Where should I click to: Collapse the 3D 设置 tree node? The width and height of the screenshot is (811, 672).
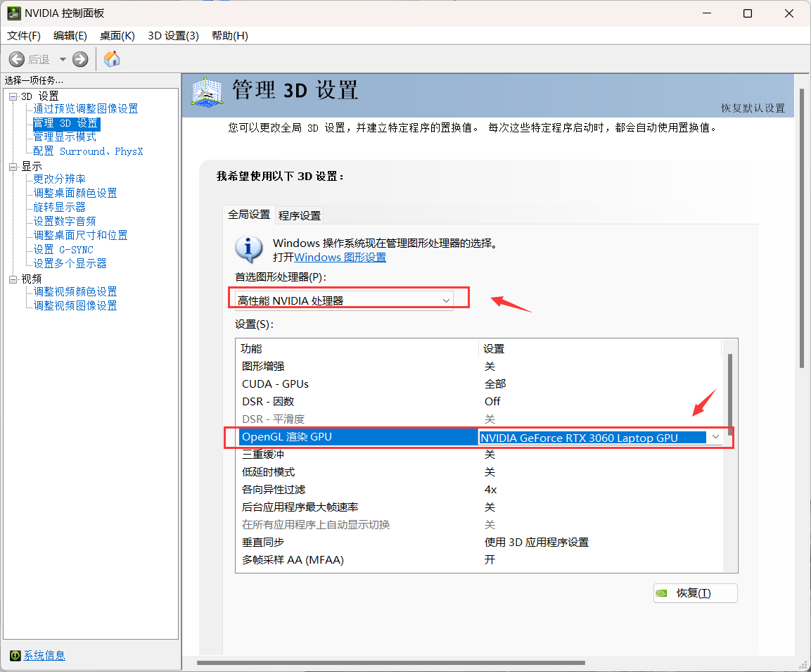pyautogui.click(x=13, y=96)
